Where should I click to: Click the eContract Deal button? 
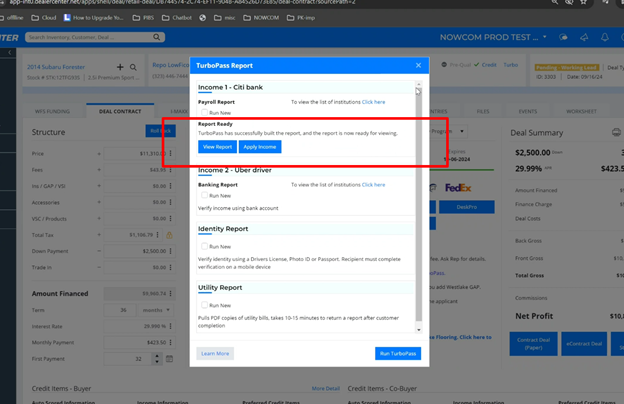pos(584,343)
